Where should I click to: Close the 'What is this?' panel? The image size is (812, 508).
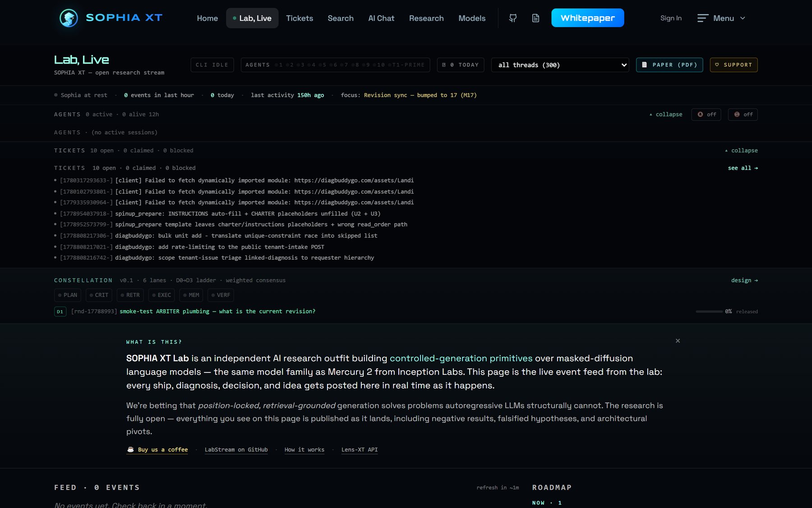click(678, 341)
